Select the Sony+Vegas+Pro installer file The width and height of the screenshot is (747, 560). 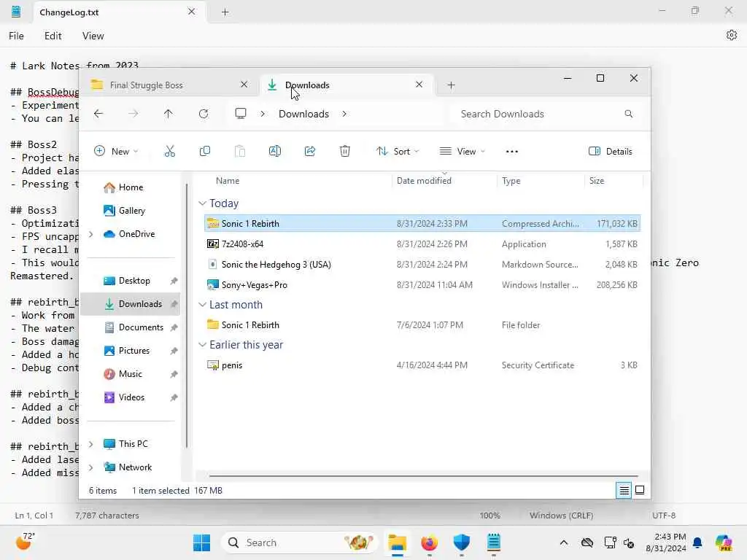point(422,285)
